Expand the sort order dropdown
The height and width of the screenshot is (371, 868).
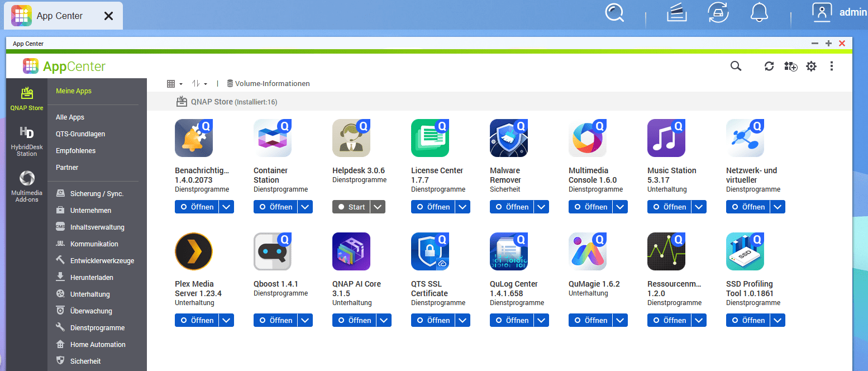pyautogui.click(x=199, y=84)
